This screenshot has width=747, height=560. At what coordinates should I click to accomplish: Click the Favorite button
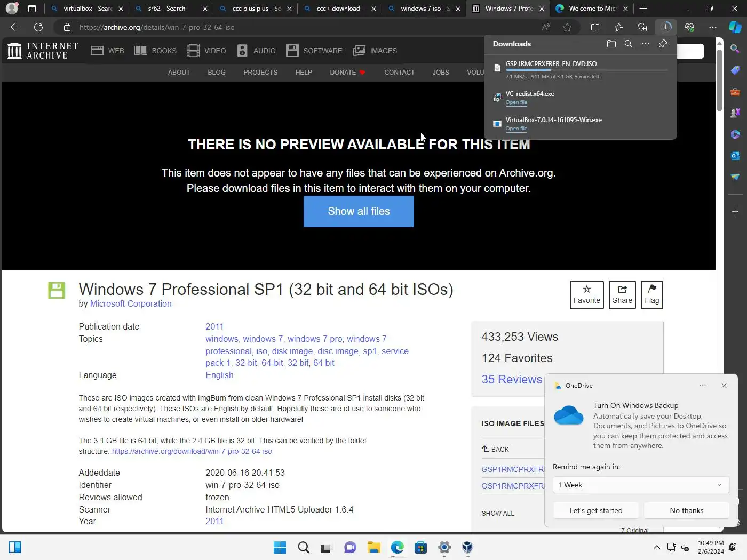(587, 294)
